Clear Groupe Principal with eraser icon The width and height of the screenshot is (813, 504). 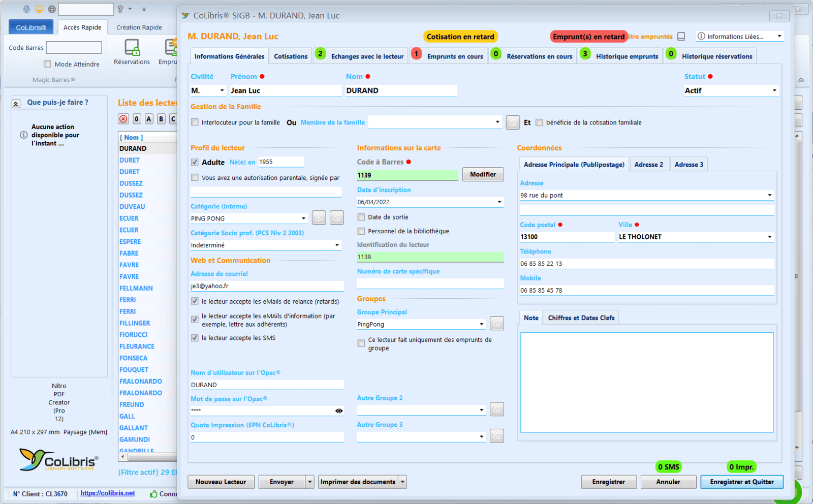point(496,324)
